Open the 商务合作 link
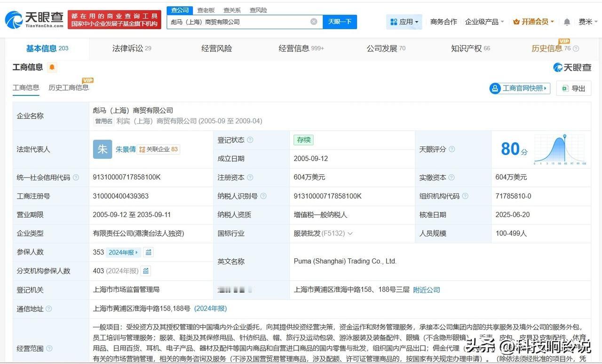Image resolution: width=602 pixels, height=364 pixels. [444, 22]
